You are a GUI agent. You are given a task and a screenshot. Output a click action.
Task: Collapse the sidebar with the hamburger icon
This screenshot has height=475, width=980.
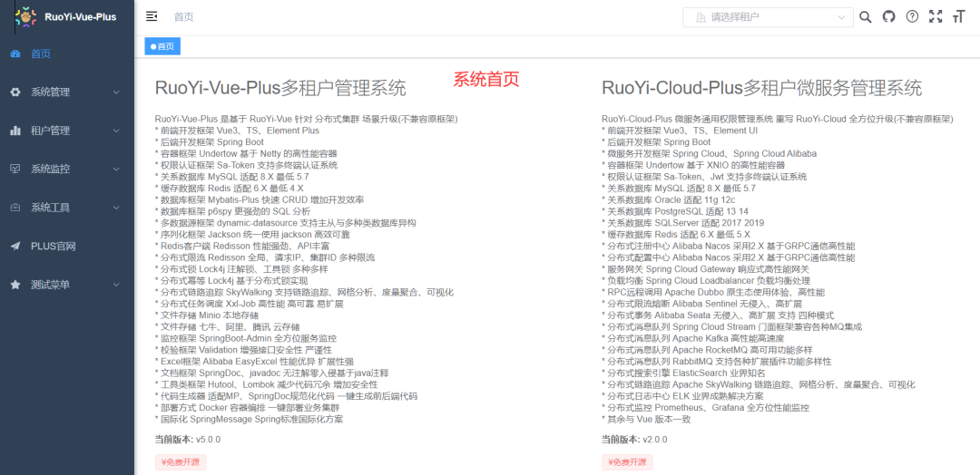[x=152, y=16]
